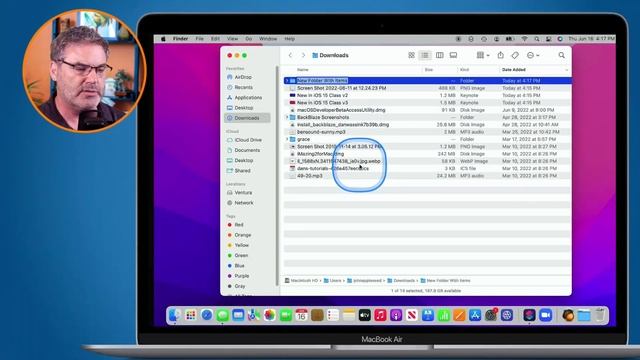Select the Orange tag
This screenshot has width=640, height=360.
point(242,235)
